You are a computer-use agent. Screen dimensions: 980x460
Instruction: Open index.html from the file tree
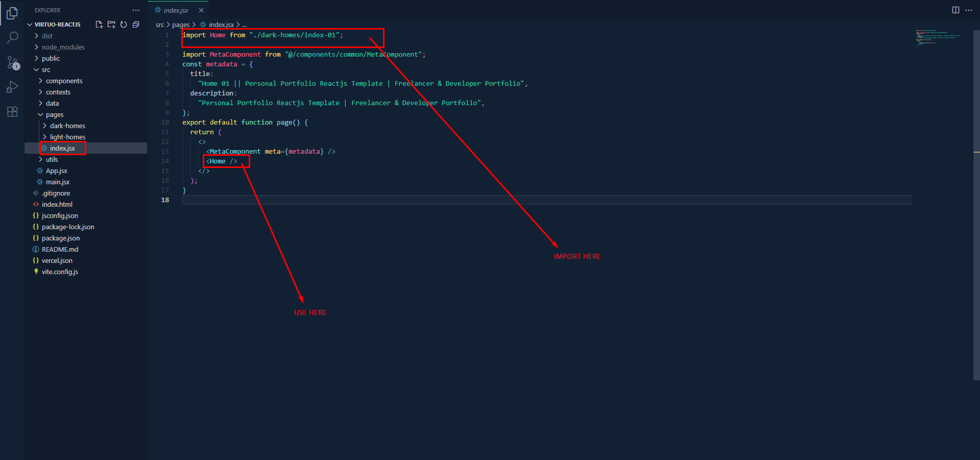[86, 204]
